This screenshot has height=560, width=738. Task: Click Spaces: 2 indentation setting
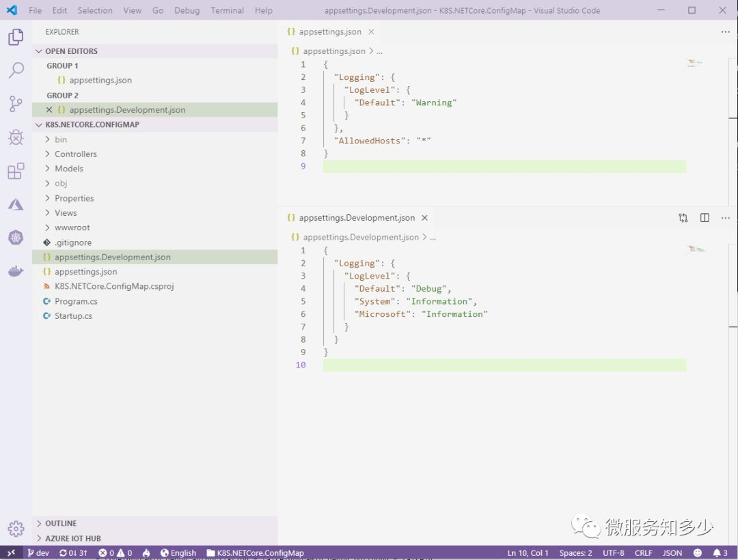click(575, 553)
